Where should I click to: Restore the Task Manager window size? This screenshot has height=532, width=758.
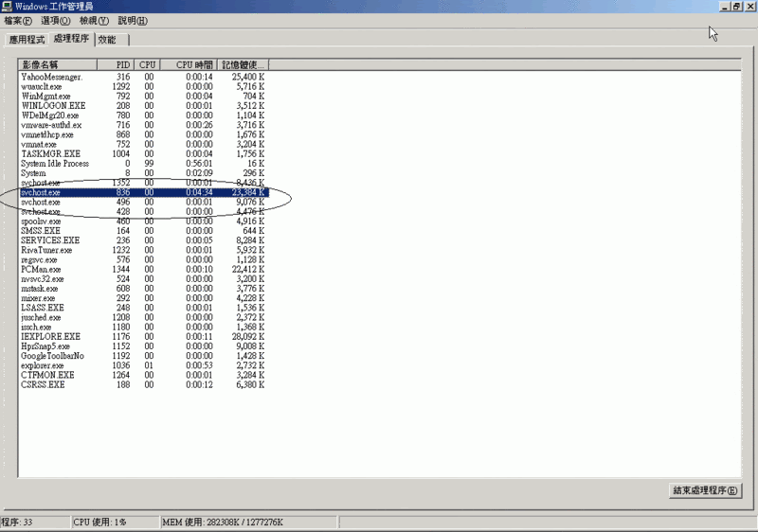click(736, 7)
